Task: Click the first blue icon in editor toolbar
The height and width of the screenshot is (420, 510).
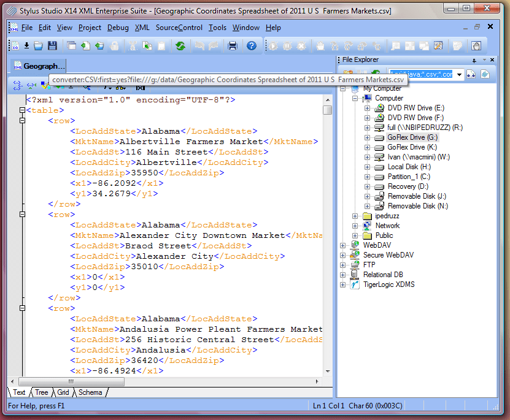Action: (x=18, y=86)
